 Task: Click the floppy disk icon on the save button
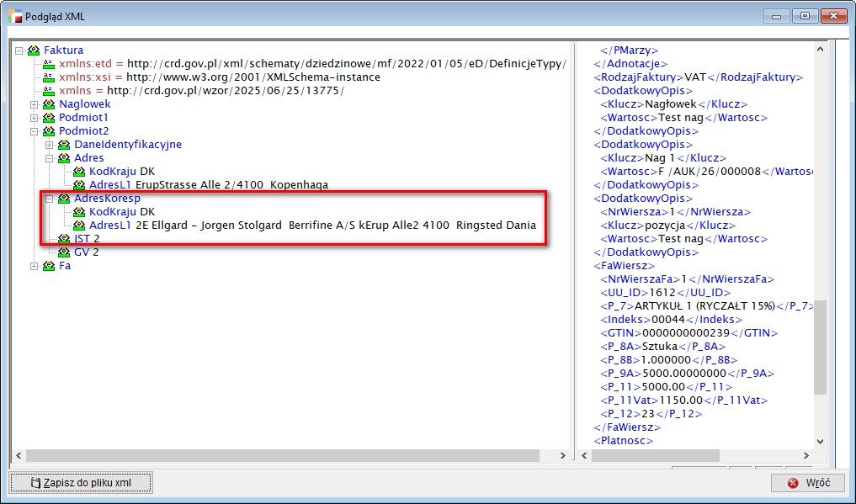tap(35, 483)
